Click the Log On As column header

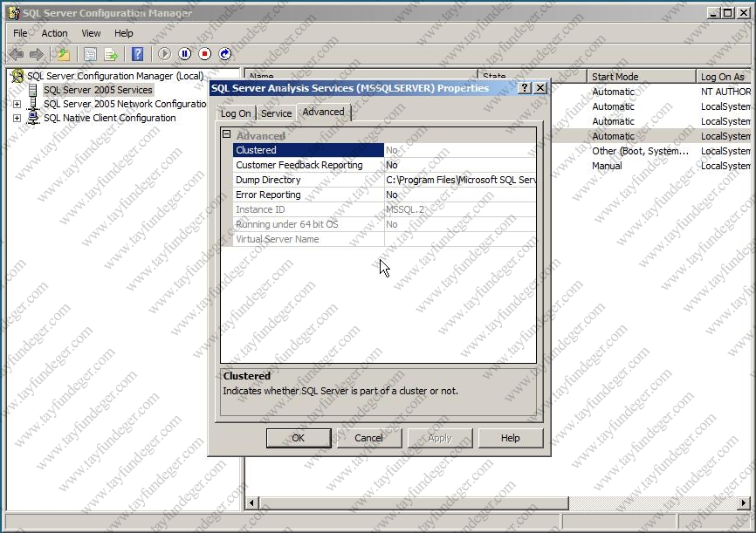click(724, 77)
